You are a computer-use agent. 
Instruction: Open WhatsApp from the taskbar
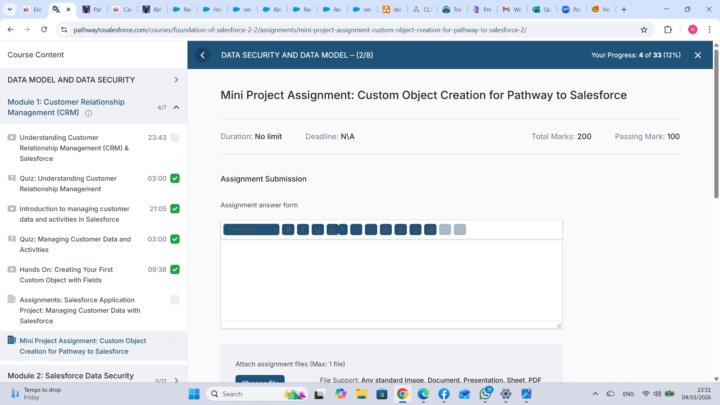point(485,394)
